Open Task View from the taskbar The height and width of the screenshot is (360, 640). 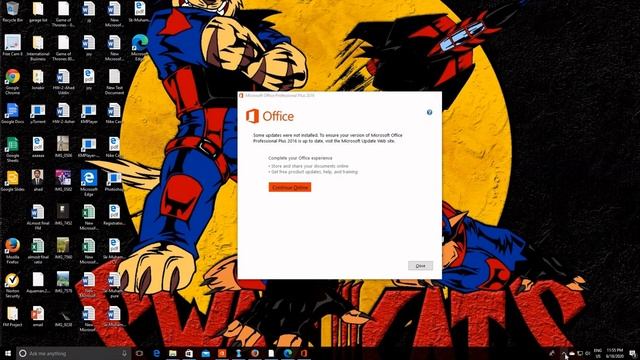click(x=140, y=353)
